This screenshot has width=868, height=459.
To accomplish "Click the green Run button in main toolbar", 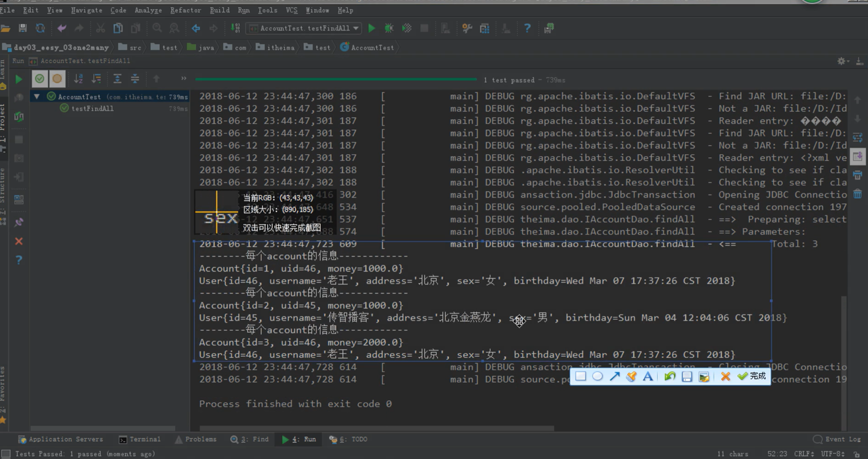I will (x=371, y=28).
